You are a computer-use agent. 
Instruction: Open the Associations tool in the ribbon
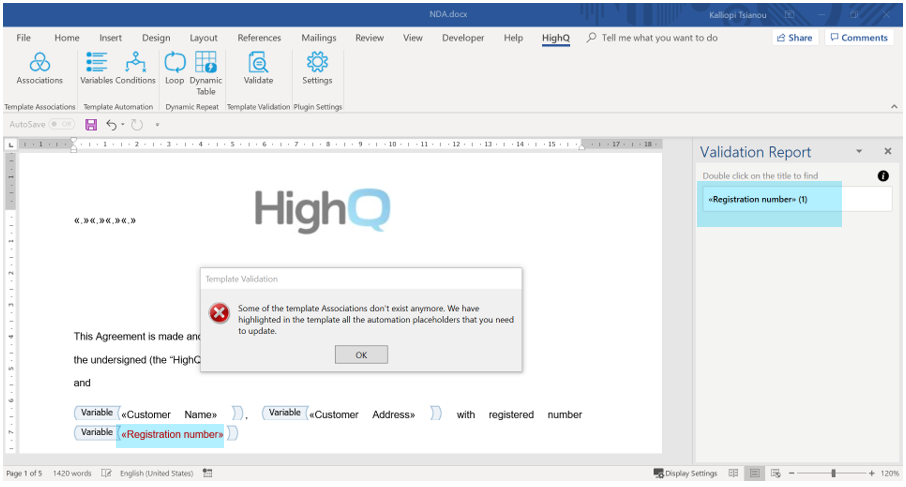click(39, 68)
